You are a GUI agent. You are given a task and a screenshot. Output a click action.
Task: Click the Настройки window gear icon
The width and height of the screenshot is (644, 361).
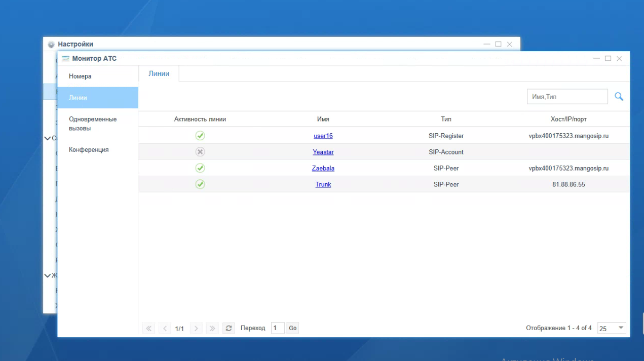51,45
